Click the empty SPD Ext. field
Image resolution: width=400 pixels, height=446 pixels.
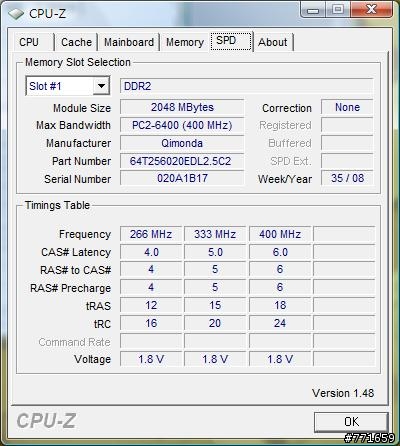[x=347, y=161]
